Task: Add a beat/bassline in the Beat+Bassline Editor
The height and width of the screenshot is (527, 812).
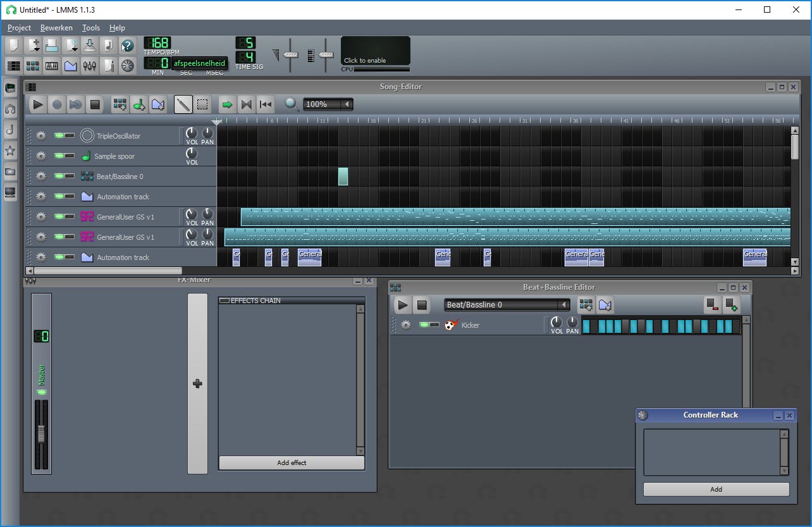Action: click(x=586, y=305)
